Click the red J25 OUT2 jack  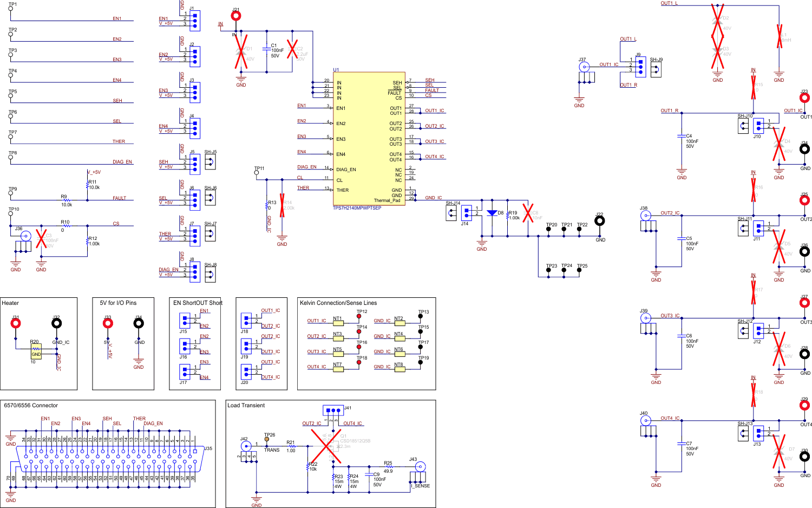804,200
